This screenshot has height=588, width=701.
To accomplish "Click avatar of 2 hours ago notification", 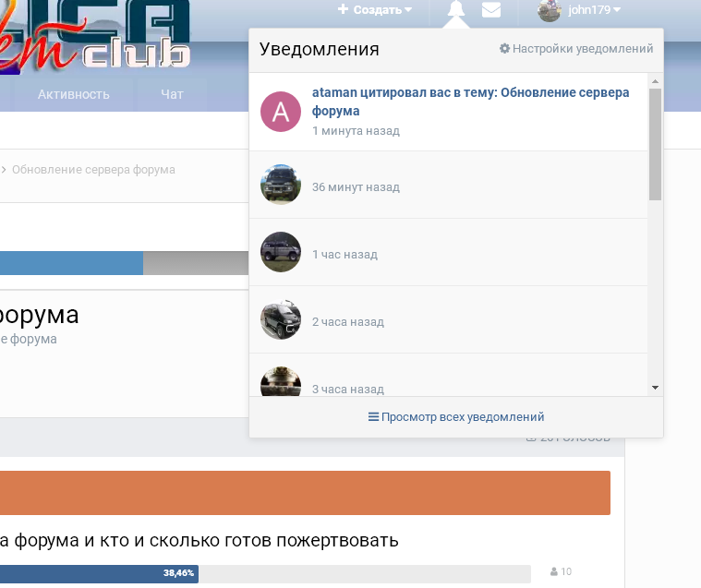I will click(281, 319).
